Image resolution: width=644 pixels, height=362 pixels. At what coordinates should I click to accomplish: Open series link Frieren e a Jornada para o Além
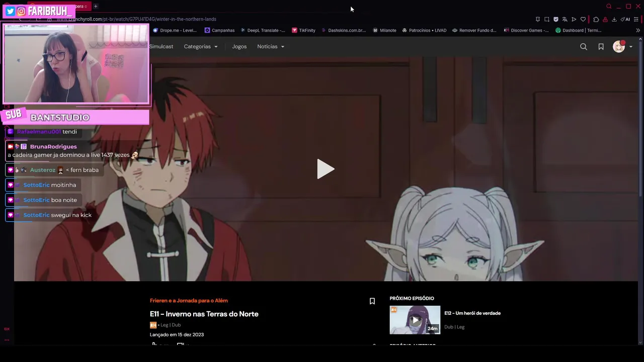click(x=189, y=301)
